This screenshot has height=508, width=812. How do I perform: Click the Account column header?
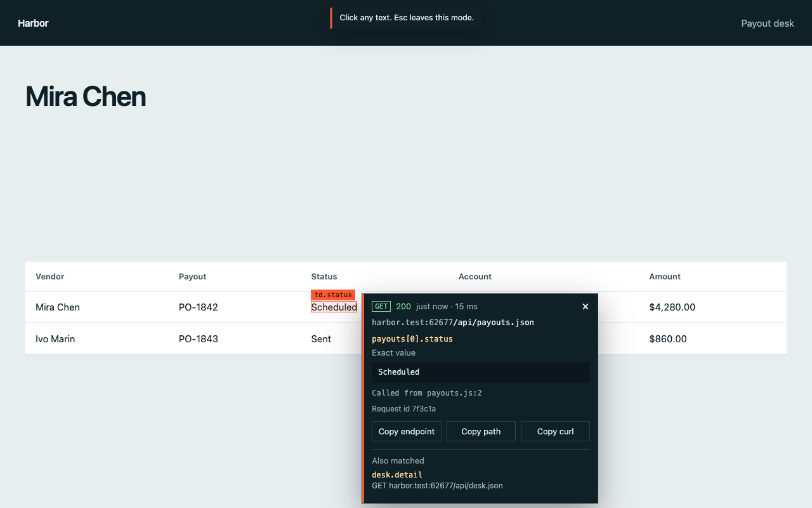475,277
